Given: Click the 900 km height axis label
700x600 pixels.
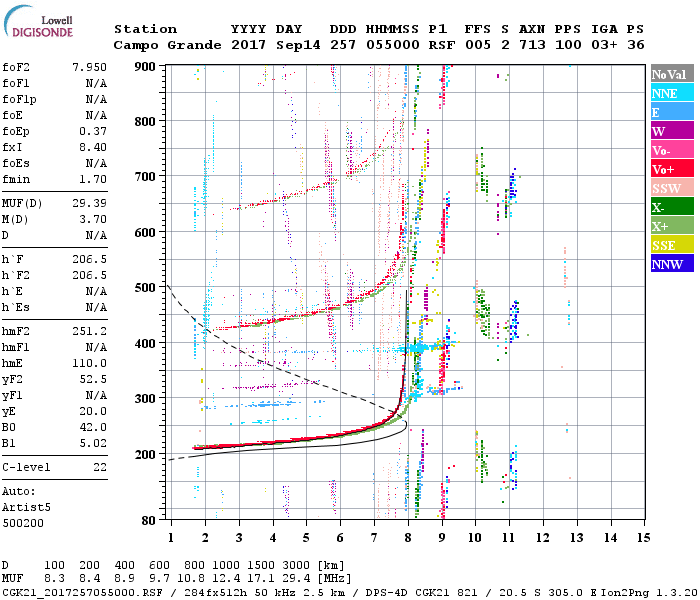Looking at the screenshot, I should point(146,66).
